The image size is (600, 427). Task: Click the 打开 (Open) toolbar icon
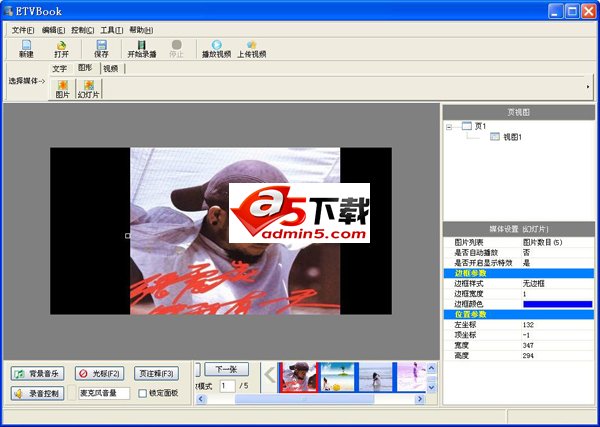click(62, 48)
